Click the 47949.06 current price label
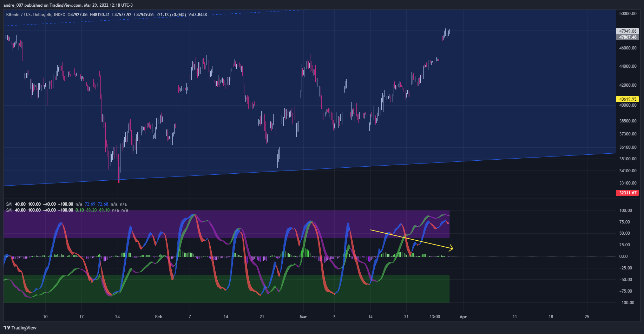Viewport: 644px width, 334px height. (627, 31)
